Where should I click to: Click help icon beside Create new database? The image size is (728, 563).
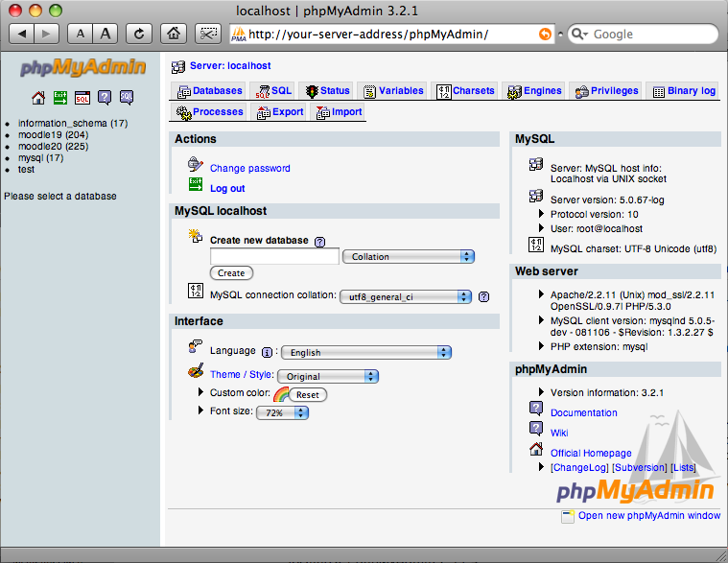tap(319, 242)
